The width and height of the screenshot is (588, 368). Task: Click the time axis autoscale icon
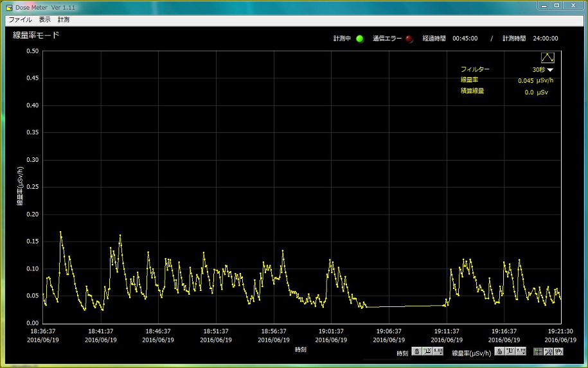point(427,351)
